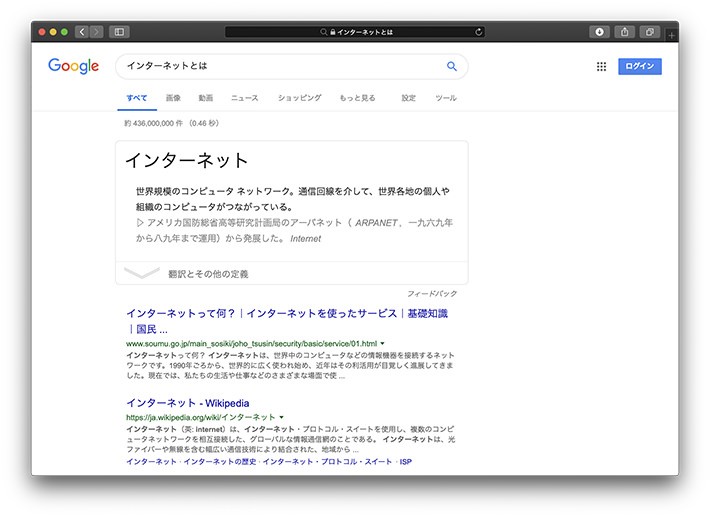Image resolution: width=710 pixels, height=517 pixels.
Task: Click the Google logo
Action: pos(73,66)
